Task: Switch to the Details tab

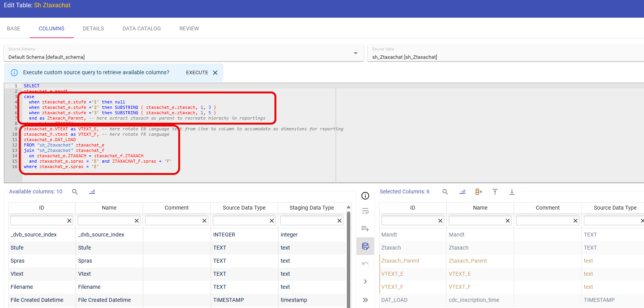Action: tap(93, 28)
